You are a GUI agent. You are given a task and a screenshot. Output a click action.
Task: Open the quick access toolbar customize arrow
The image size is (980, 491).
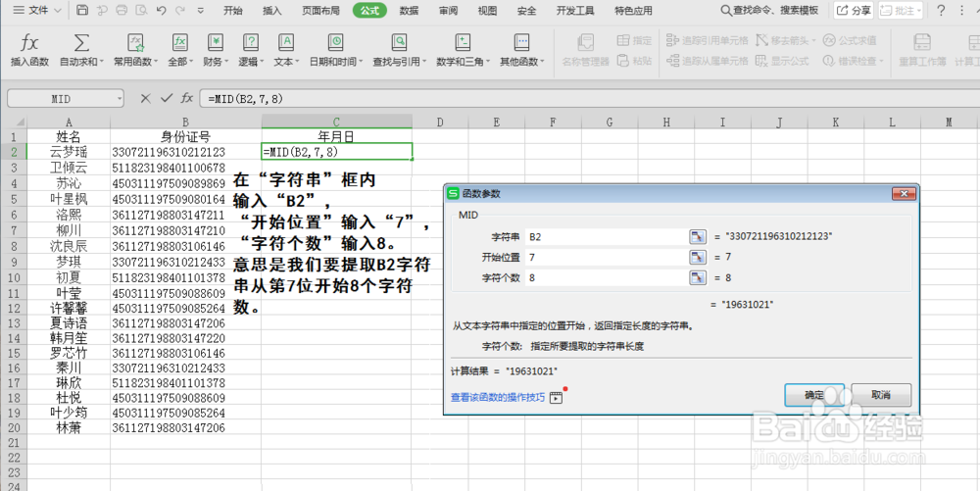click(x=201, y=11)
